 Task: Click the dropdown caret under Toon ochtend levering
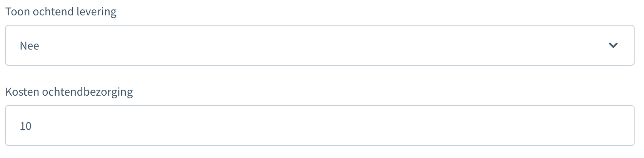pyautogui.click(x=613, y=45)
